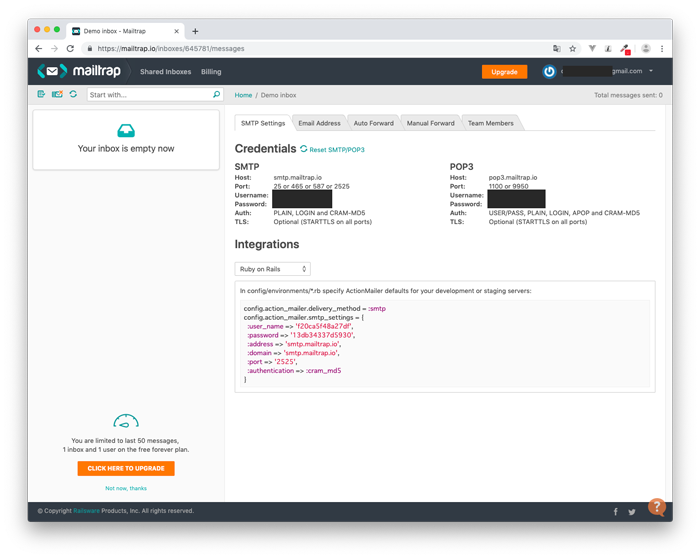Image resolution: width=700 pixels, height=558 pixels.
Task: Click the CLICK HERE TO UPGRADE button
Action: point(126,468)
